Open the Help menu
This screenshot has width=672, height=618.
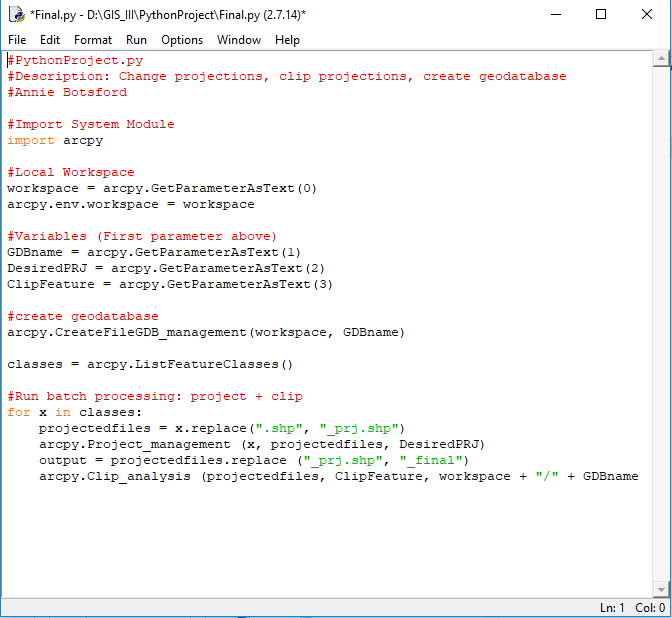287,40
